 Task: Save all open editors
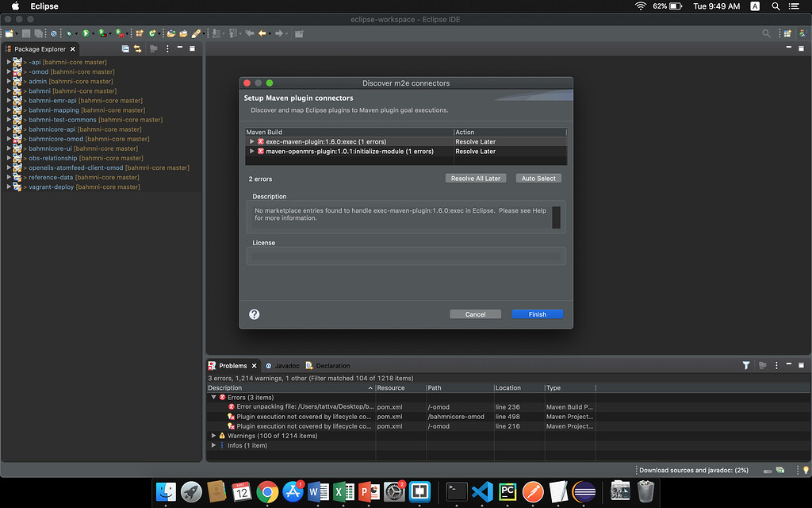coord(38,33)
